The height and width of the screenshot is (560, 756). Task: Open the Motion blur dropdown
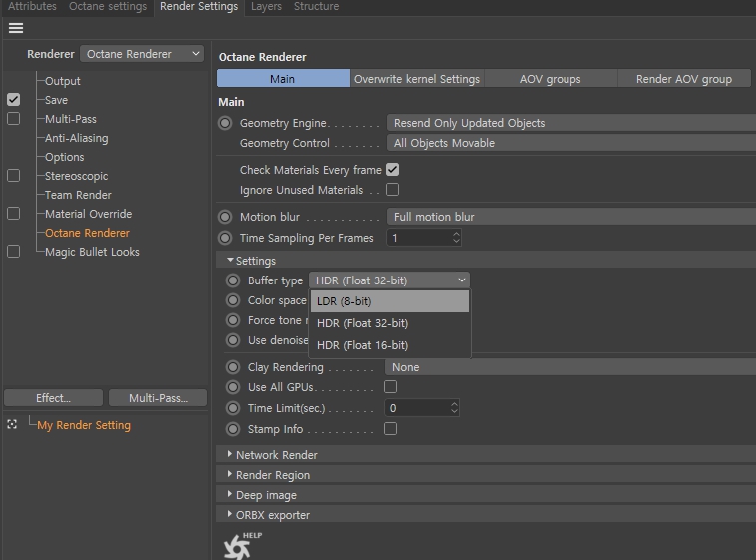pyautogui.click(x=571, y=217)
